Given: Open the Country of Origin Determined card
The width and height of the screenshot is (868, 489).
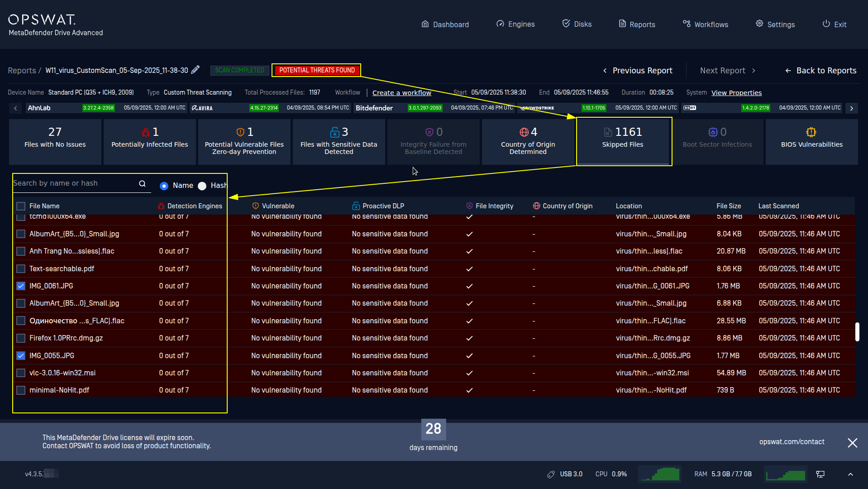Looking at the screenshot, I should click(528, 142).
